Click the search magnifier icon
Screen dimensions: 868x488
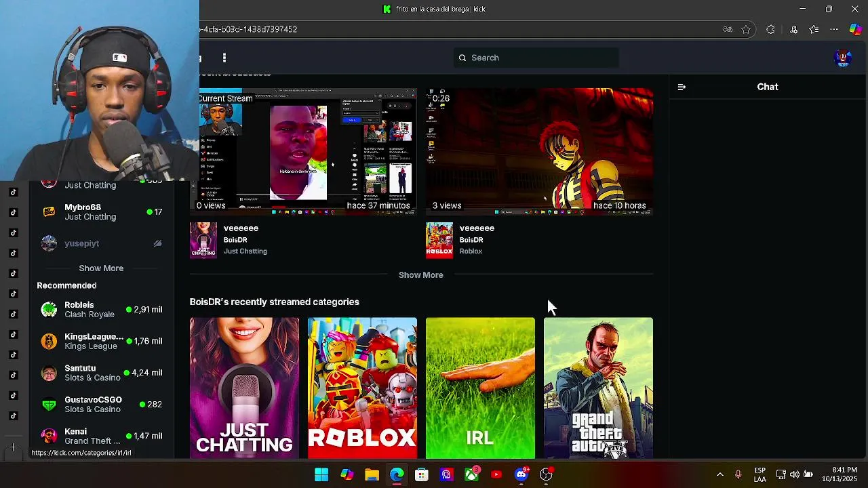pos(462,58)
